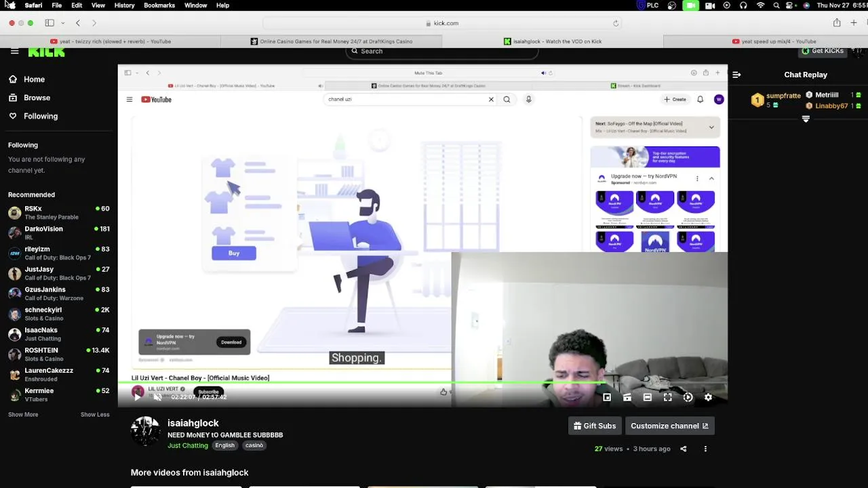This screenshot has height=488, width=868.
Task: Collapse the Chat Replay panel
Action: point(736,75)
